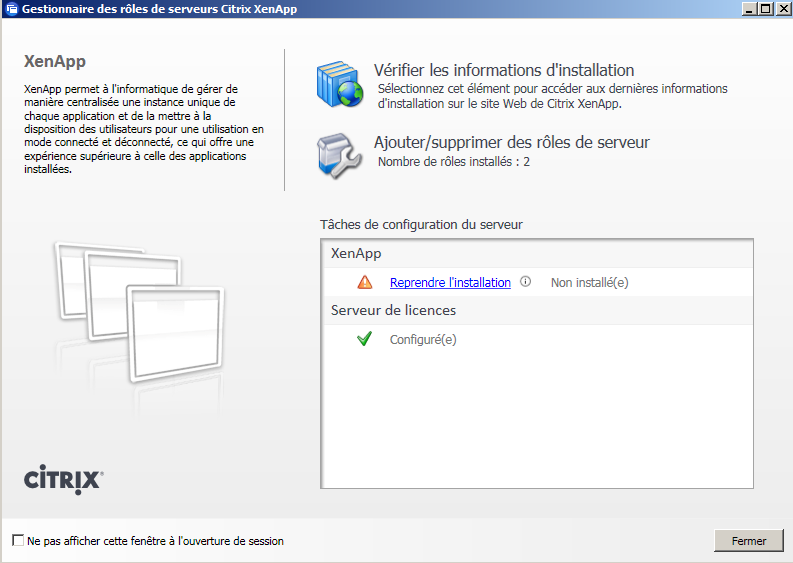Screen dimensions: 793x563
Task: Open the 'Reprendre l'installation' link
Action: tap(450, 283)
